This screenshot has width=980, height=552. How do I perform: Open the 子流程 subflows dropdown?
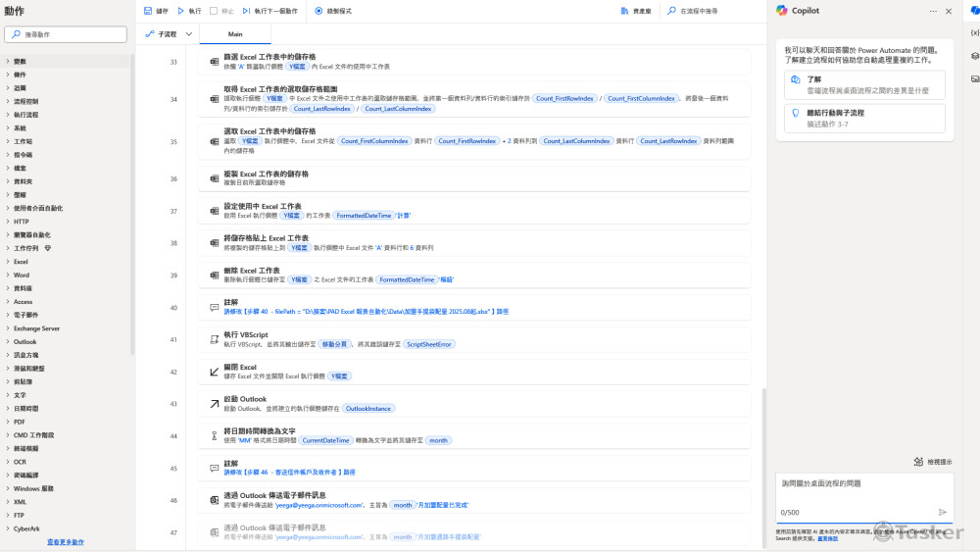(169, 33)
